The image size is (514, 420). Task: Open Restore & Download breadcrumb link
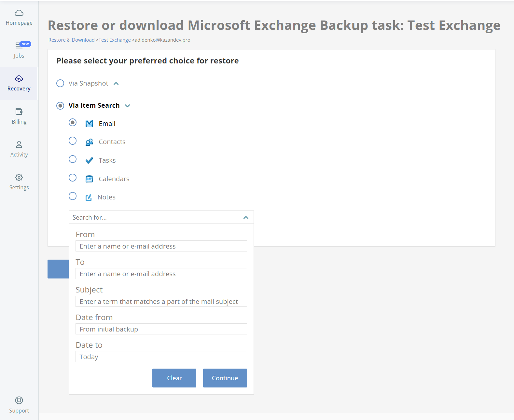(x=71, y=40)
